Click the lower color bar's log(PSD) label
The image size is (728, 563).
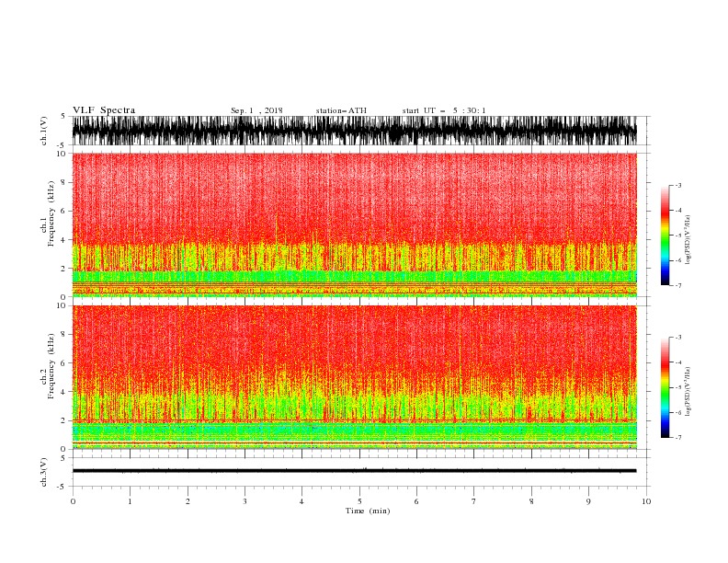pos(688,392)
